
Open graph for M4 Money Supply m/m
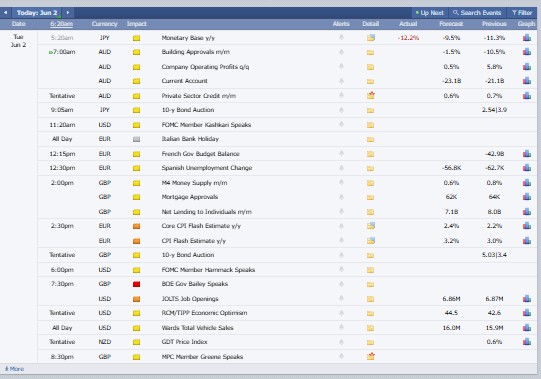527,183
